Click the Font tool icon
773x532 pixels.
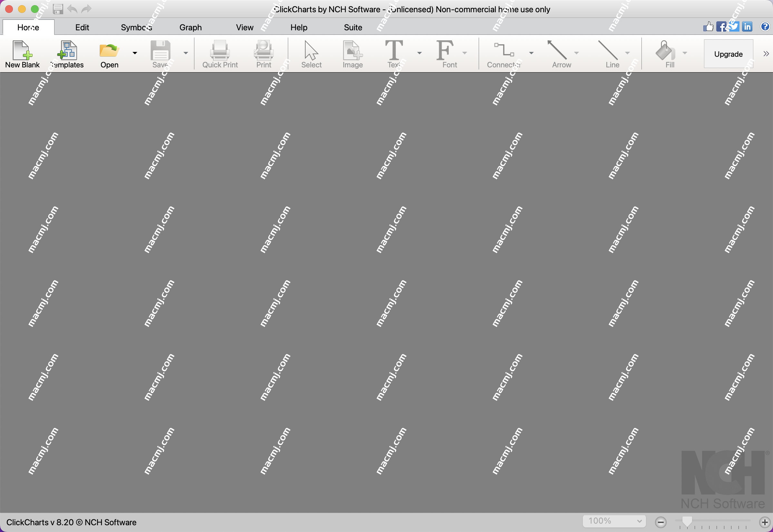click(x=445, y=50)
